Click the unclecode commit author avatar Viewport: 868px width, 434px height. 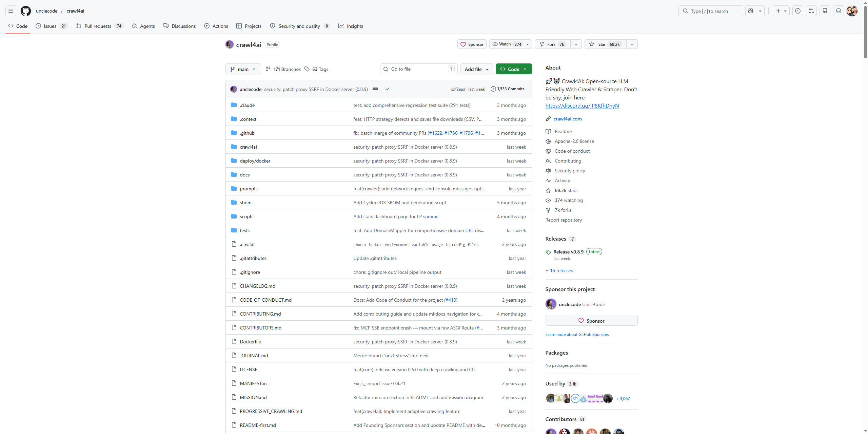click(x=234, y=89)
